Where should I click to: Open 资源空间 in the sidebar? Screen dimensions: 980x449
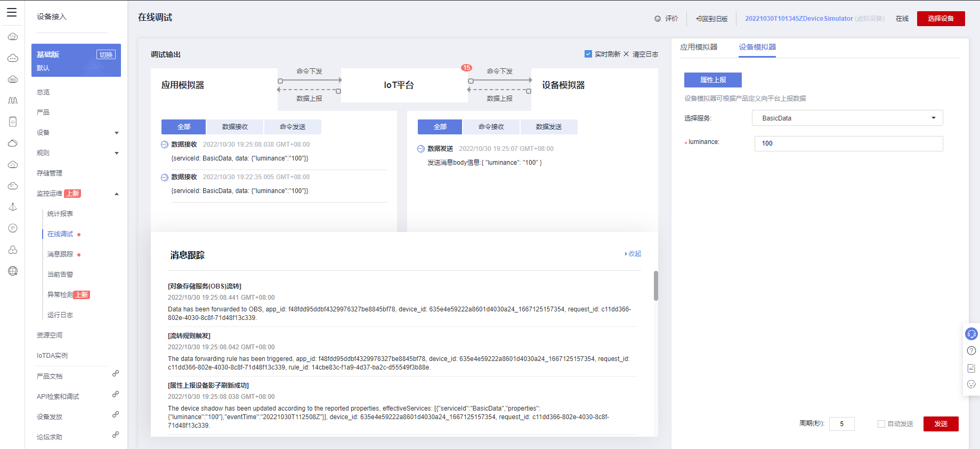click(x=50, y=335)
